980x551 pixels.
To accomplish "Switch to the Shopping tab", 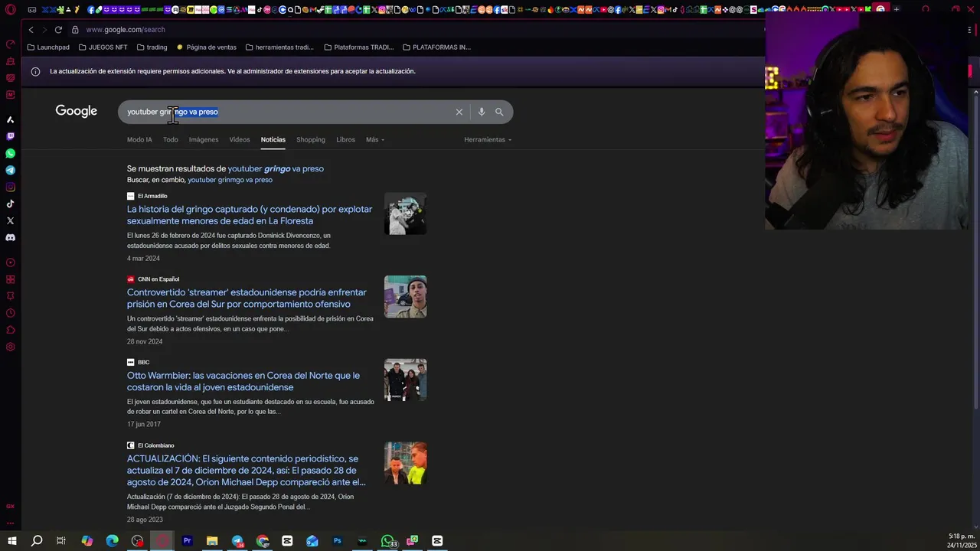I will 311,139.
